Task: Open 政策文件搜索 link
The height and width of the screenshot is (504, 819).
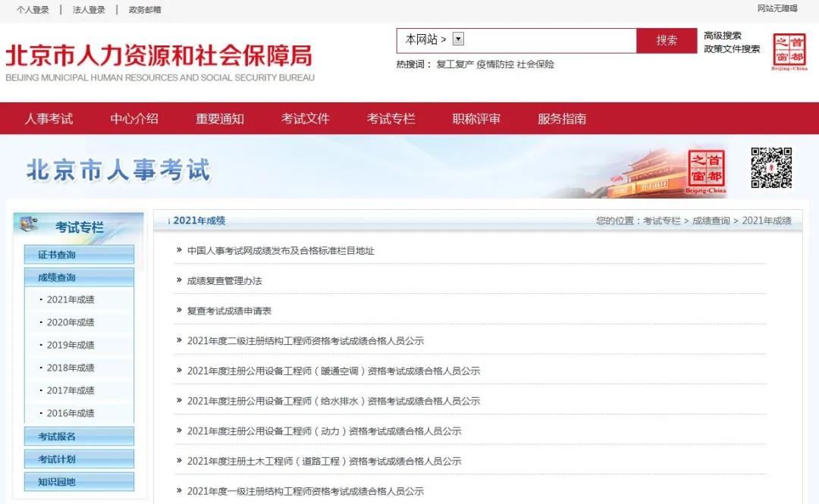Action: click(x=732, y=49)
